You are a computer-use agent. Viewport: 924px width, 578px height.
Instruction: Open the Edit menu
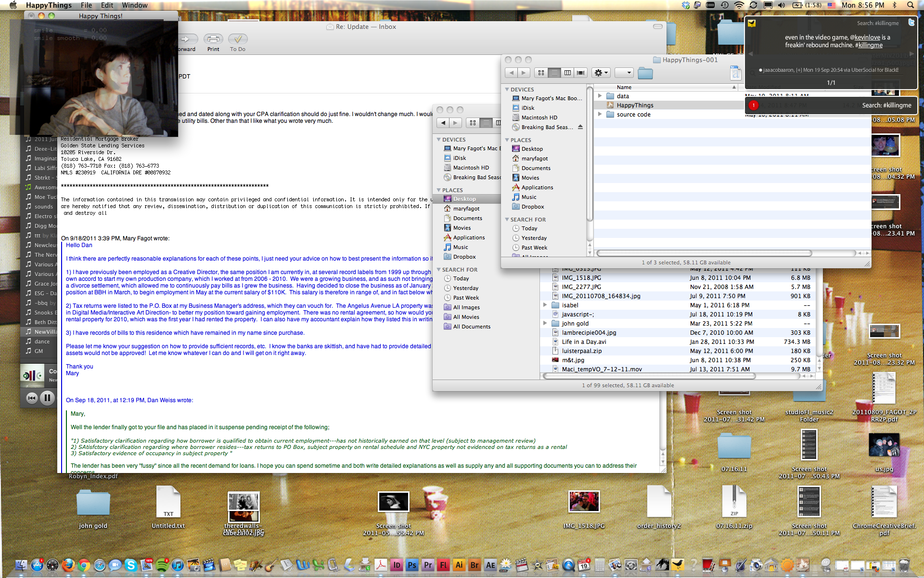tap(107, 5)
